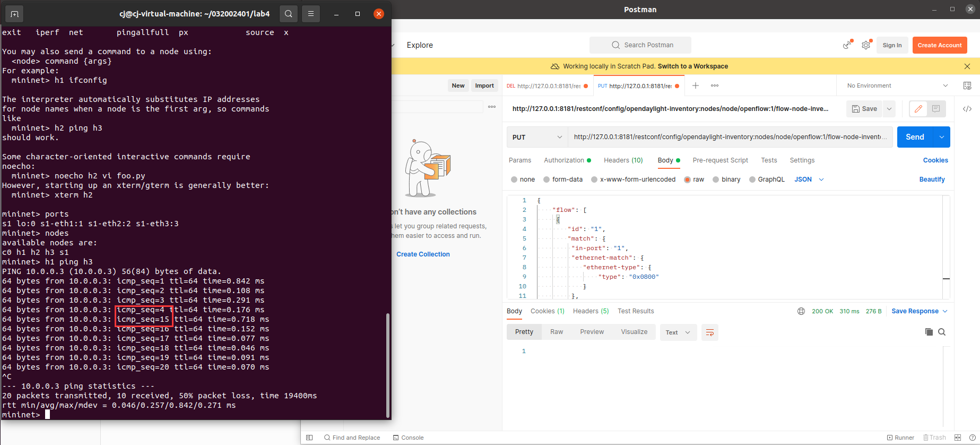The height and width of the screenshot is (445, 980).
Task: Switch to the Tests tab
Action: click(769, 160)
